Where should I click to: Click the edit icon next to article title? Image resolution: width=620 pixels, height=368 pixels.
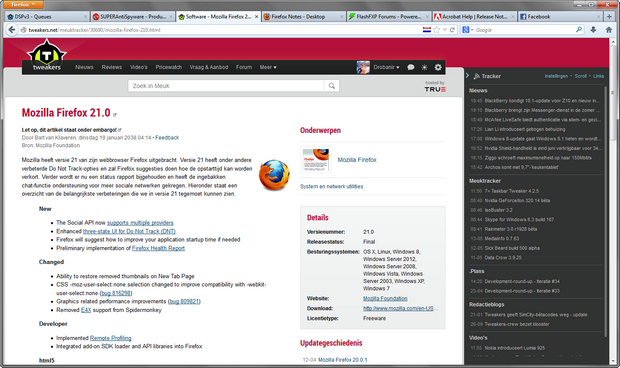click(115, 115)
